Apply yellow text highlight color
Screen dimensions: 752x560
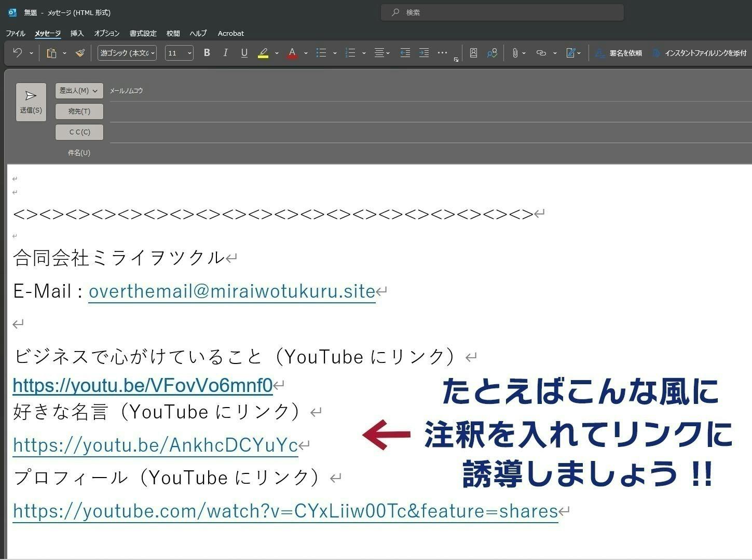263,53
